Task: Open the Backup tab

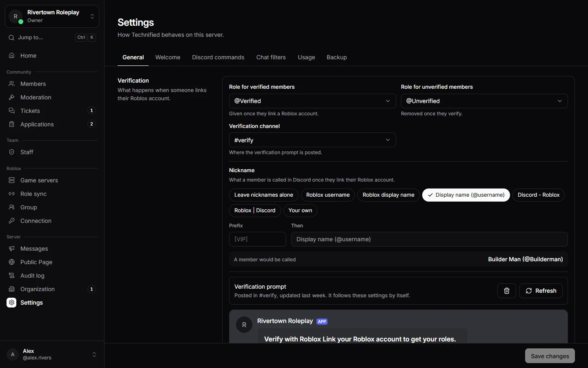Action: [x=337, y=57]
